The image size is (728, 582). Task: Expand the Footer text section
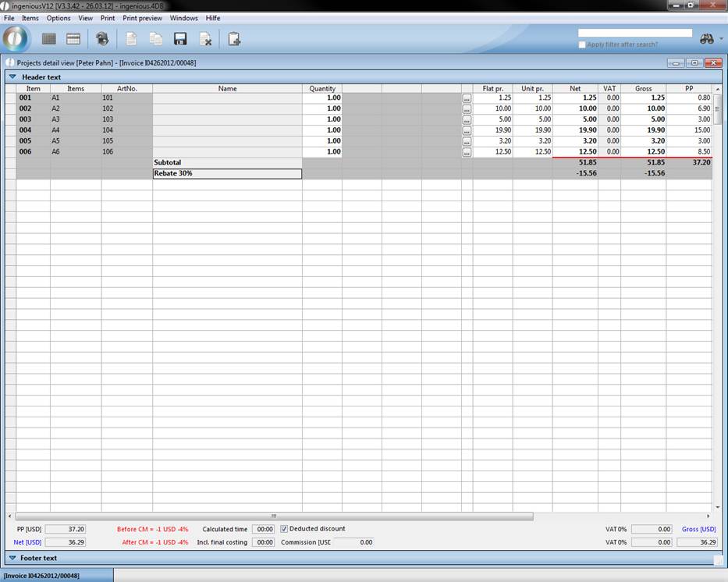point(12,558)
